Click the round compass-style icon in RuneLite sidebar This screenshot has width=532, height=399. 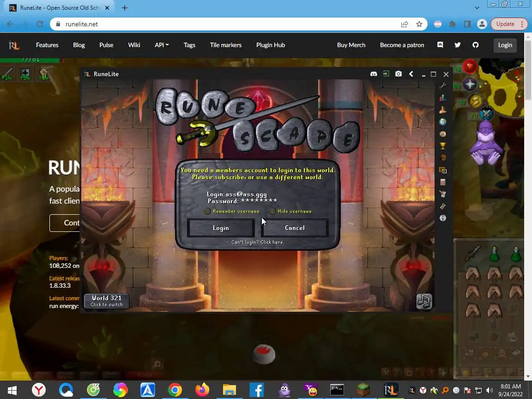click(442, 134)
